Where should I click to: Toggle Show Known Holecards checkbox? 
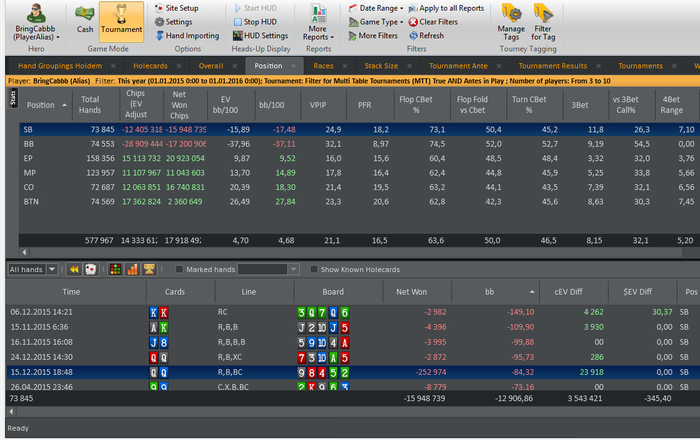coord(313,269)
